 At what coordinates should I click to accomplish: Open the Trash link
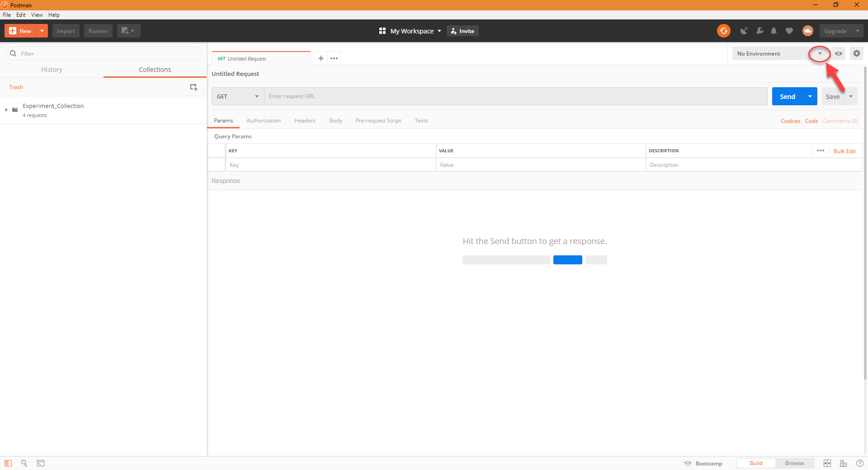click(x=16, y=87)
